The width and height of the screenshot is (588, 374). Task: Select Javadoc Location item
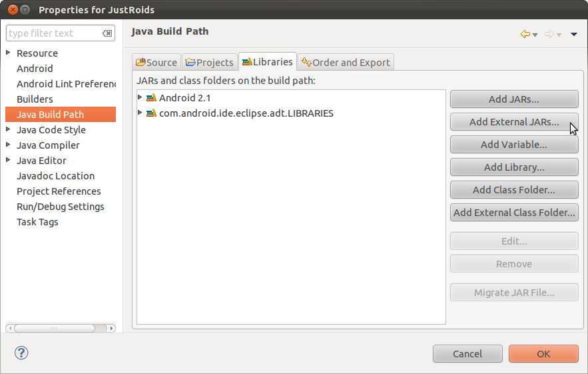(x=55, y=176)
